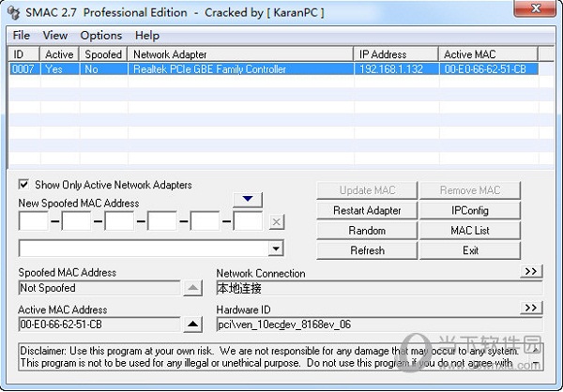
Task: Click the 00-E0-66-62-51-CB cell in adapter list
Action: [x=489, y=68]
